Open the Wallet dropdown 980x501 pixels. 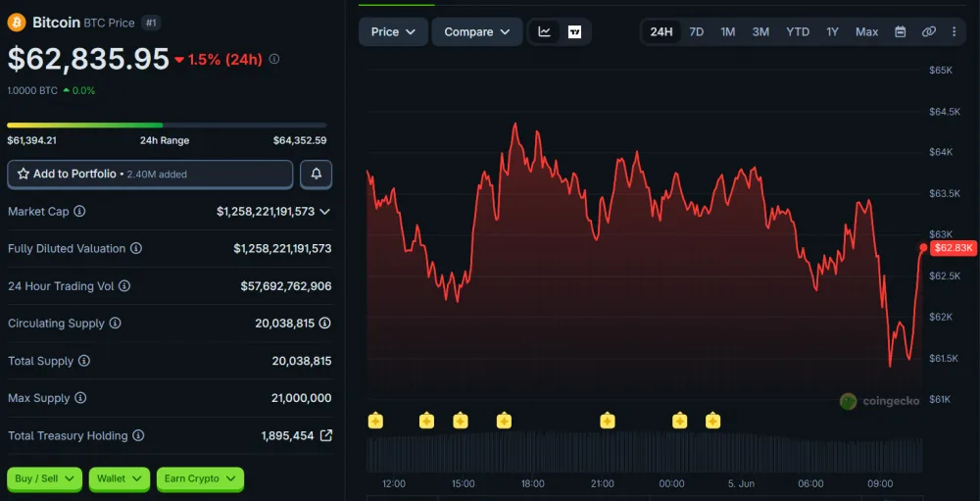pyautogui.click(x=120, y=478)
